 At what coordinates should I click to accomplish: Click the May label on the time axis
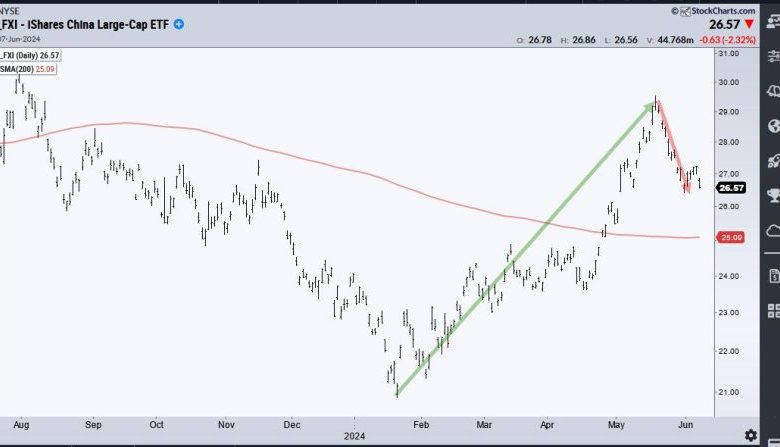[616, 425]
